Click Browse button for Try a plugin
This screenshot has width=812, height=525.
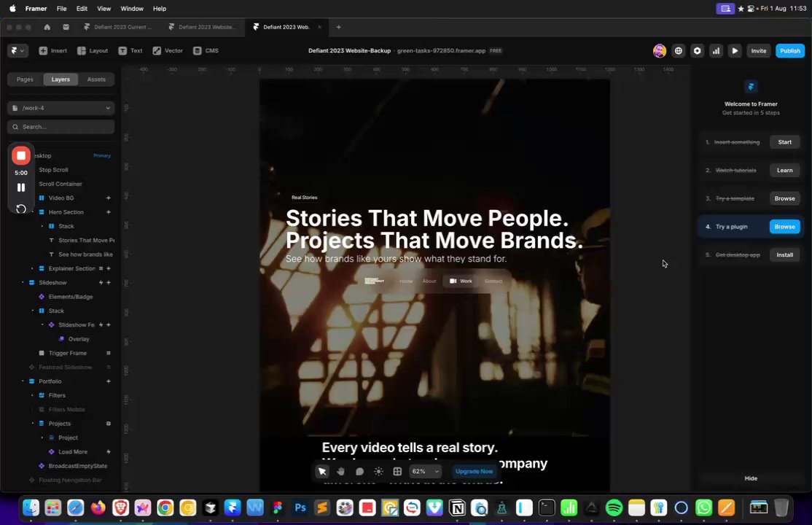[x=784, y=227]
